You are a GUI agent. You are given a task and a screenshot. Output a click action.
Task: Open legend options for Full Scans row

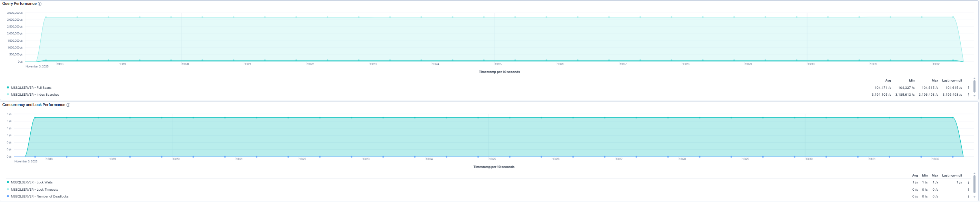pos(969,88)
